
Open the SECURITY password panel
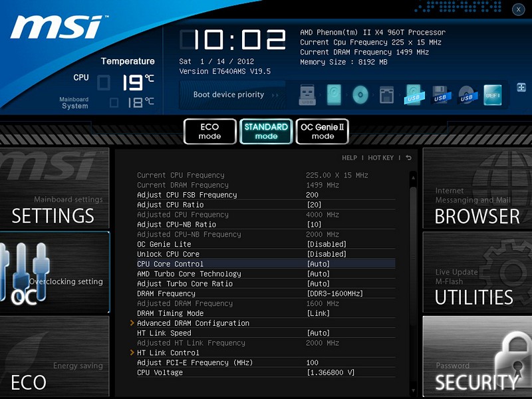(477, 356)
